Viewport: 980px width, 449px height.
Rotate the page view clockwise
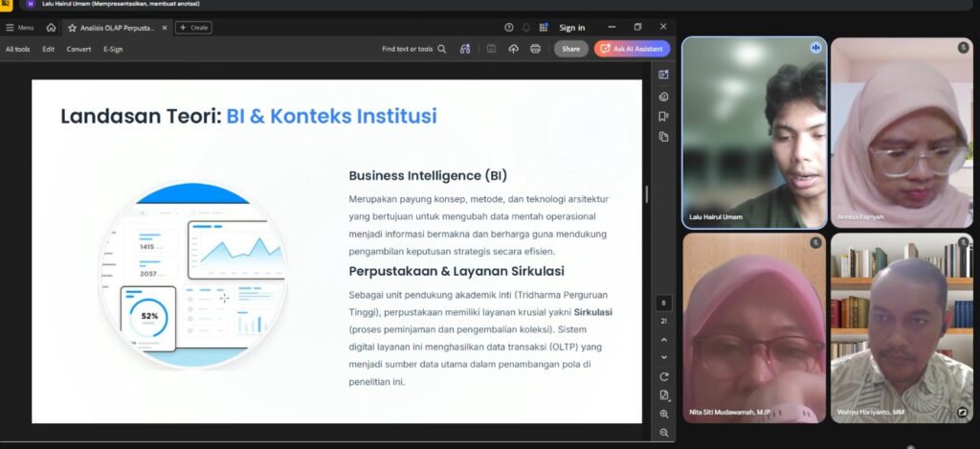pos(663,376)
